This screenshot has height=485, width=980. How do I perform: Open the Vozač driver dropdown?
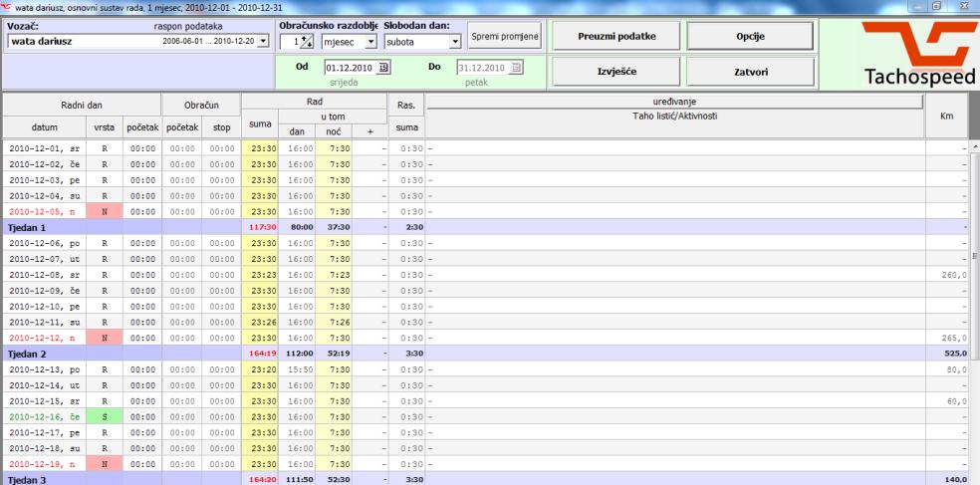263,42
